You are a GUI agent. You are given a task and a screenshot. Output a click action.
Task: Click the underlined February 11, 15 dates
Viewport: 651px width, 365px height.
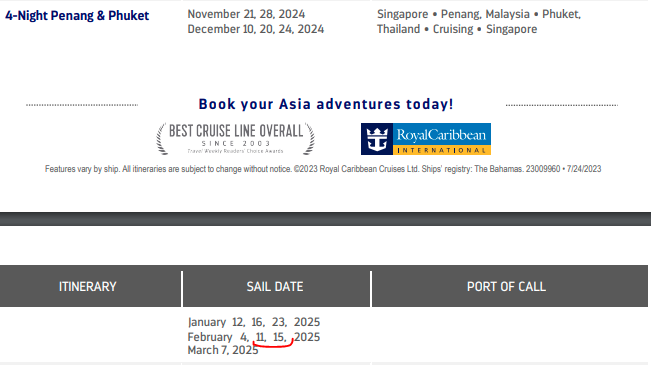pos(271,337)
